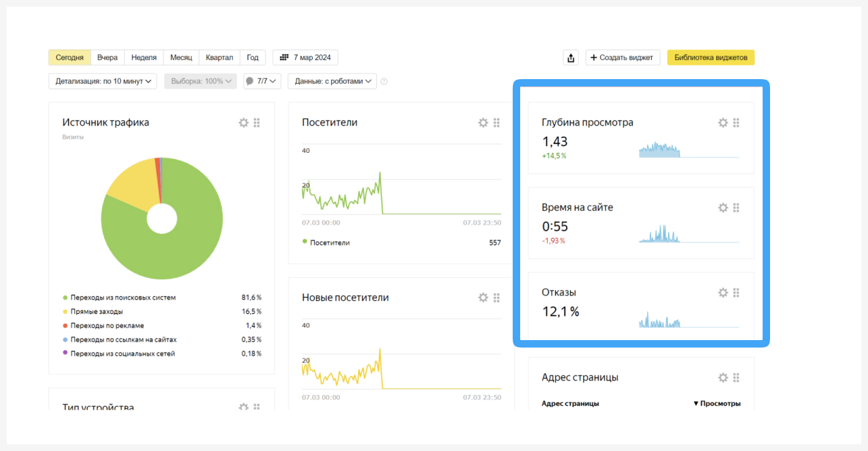The width and height of the screenshot is (868, 451).
Task: Open settings gear of Глубина просмотра widget
Action: tap(723, 122)
